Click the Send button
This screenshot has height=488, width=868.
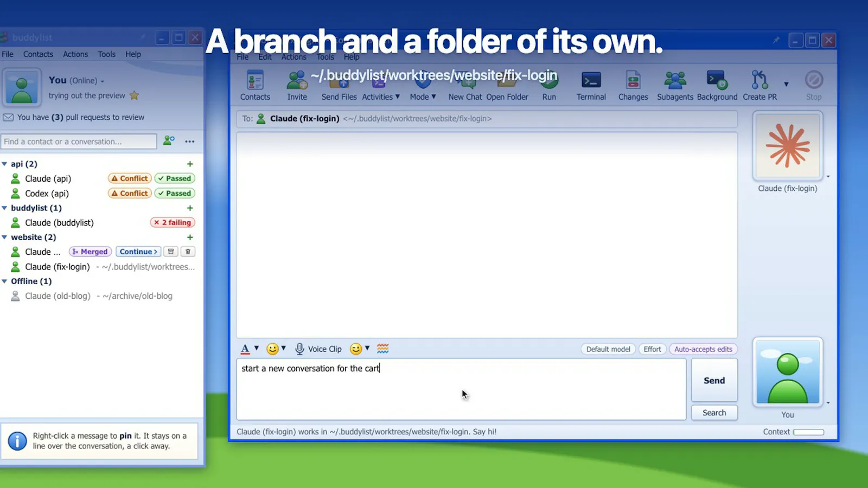714,380
